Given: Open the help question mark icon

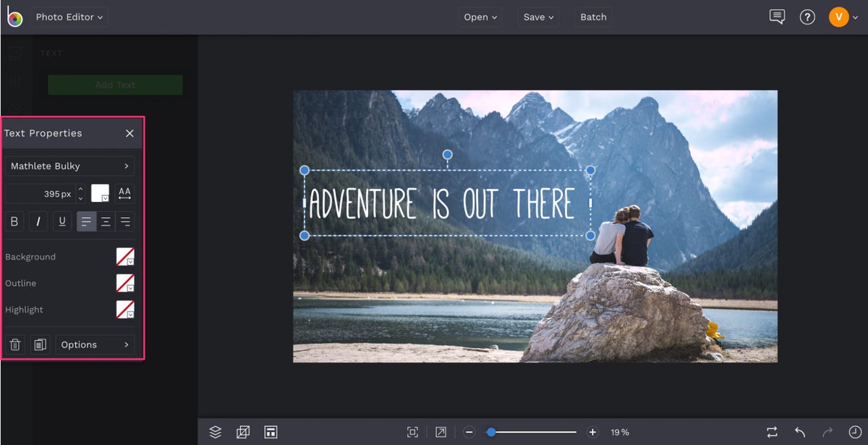Looking at the screenshot, I should (807, 17).
